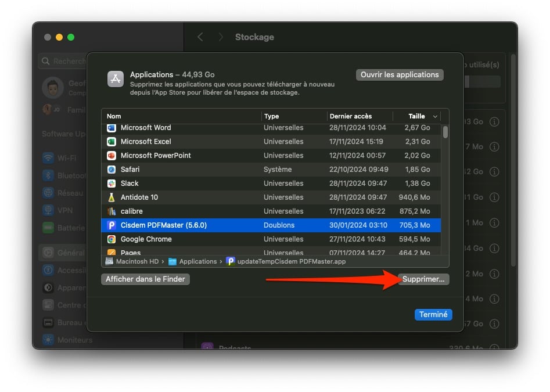The width and height of the screenshot is (550, 392).
Task: Click the Ouvrir les applications button
Action: coord(400,75)
